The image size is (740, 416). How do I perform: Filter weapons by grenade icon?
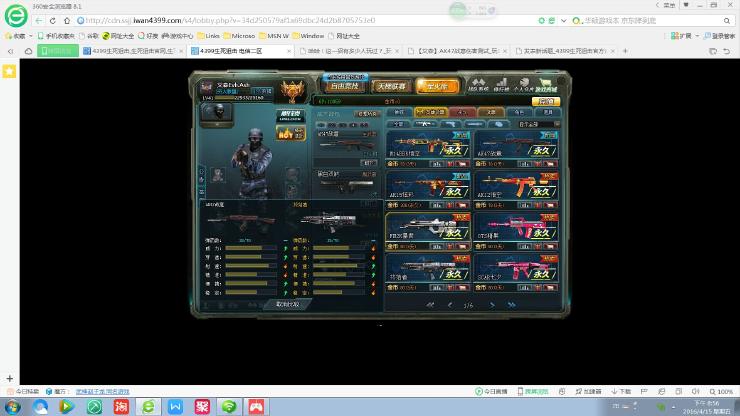pyautogui.click(x=499, y=124)
